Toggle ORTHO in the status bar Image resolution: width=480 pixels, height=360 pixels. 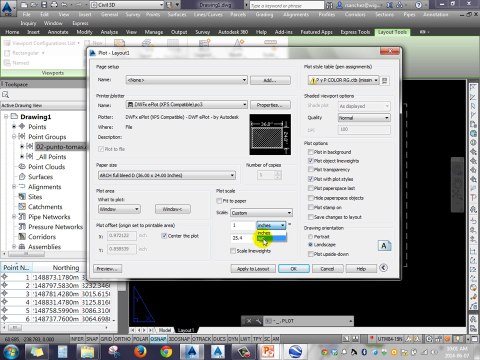(122, 339)
